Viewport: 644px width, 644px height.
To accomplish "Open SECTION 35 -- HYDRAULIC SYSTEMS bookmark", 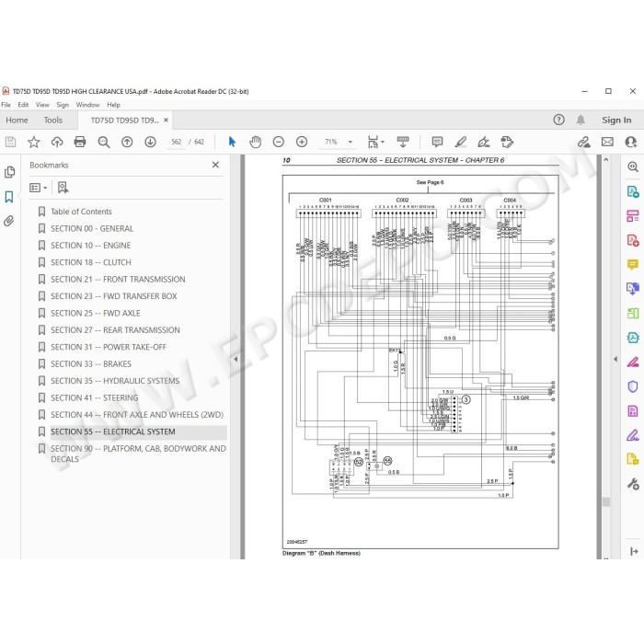I will tap(115, 381).
